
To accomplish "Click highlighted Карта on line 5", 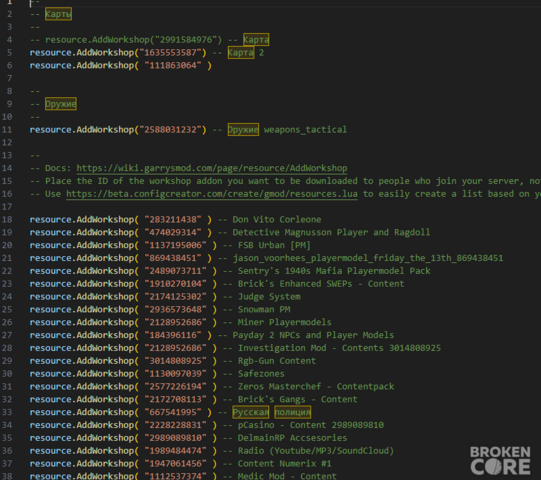I will (x=241, y=53).
